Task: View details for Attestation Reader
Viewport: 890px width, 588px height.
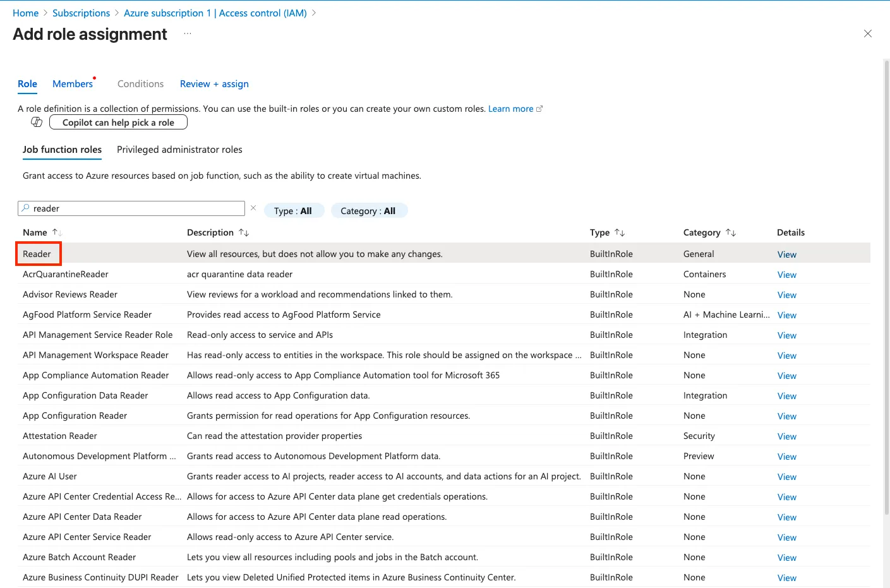Action: point(786,436)
